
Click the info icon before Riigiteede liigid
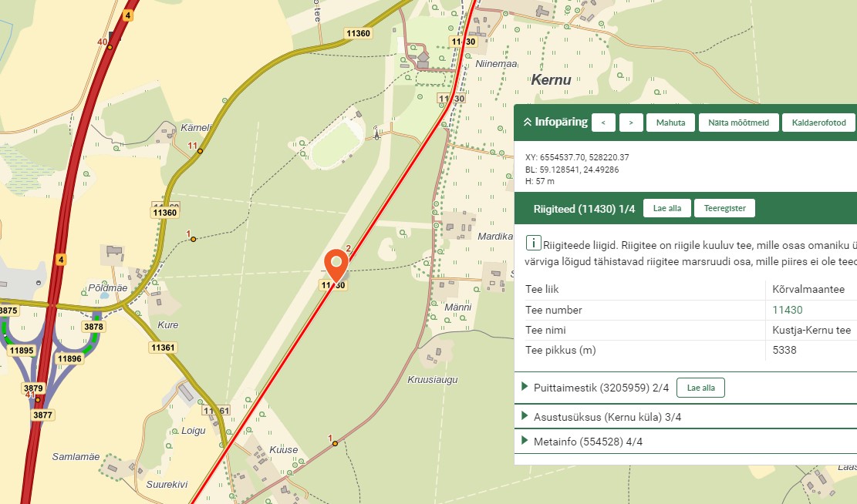[532, 244]
